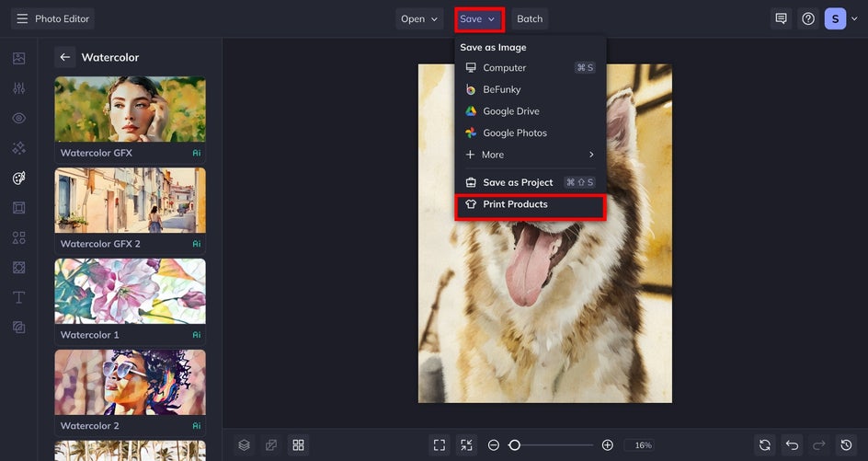Viewport: 868px width, 461px height.
Task: Click the Watercolor GFX label text
Action: pos(97,153)
